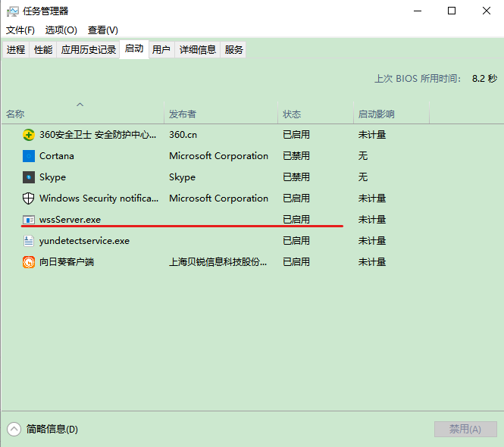Click the 禁用(A) button
Image resolution: width=504 pixels, height=447 pixels.
pos(465,429)
